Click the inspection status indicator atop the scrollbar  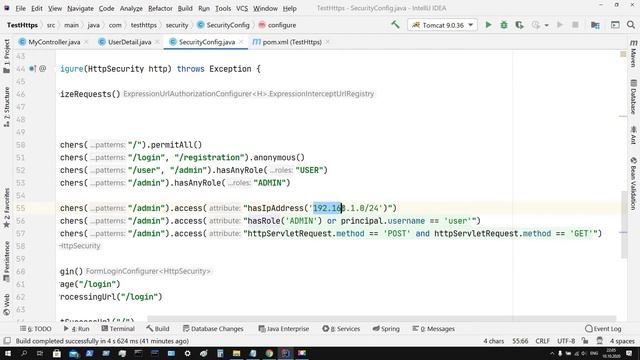click(623, 54)
